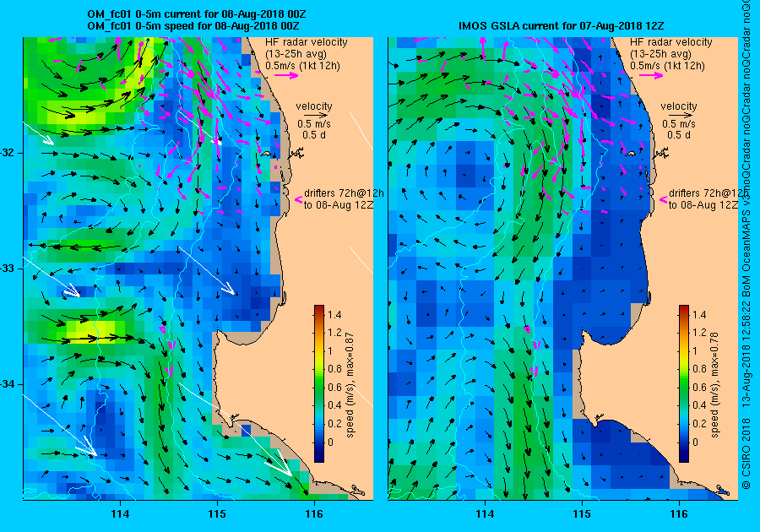The image size is (760, 532).
Task: Click 'HF radar velocity' label on left map
Action: click(x=306, y=42)
